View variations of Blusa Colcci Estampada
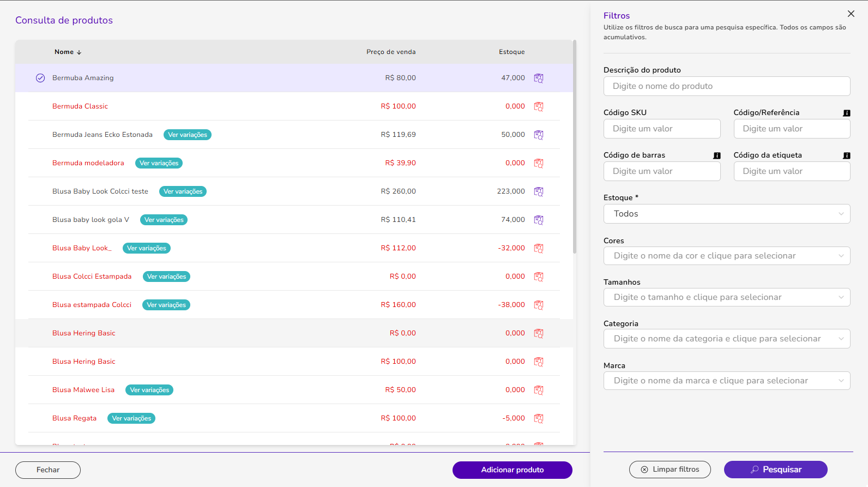The width and height of the screenshot is (868, 487). (x=166, y=276)
